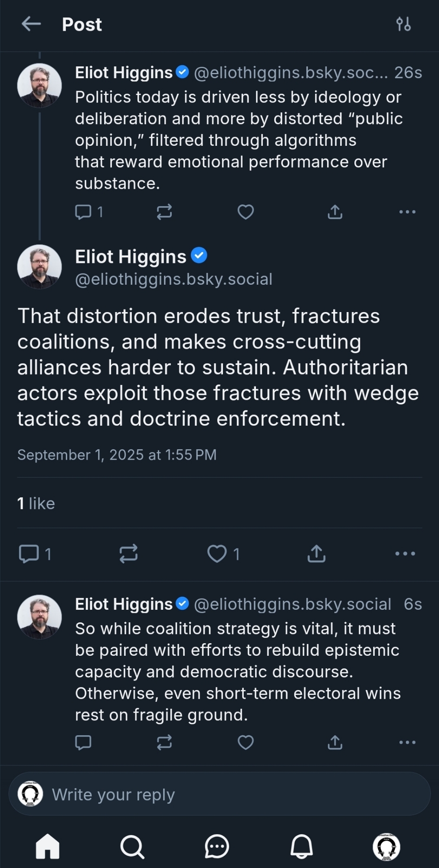Like the main 'That distortion' post
Viewport: 439px width, 868px height.
point(217,553)
